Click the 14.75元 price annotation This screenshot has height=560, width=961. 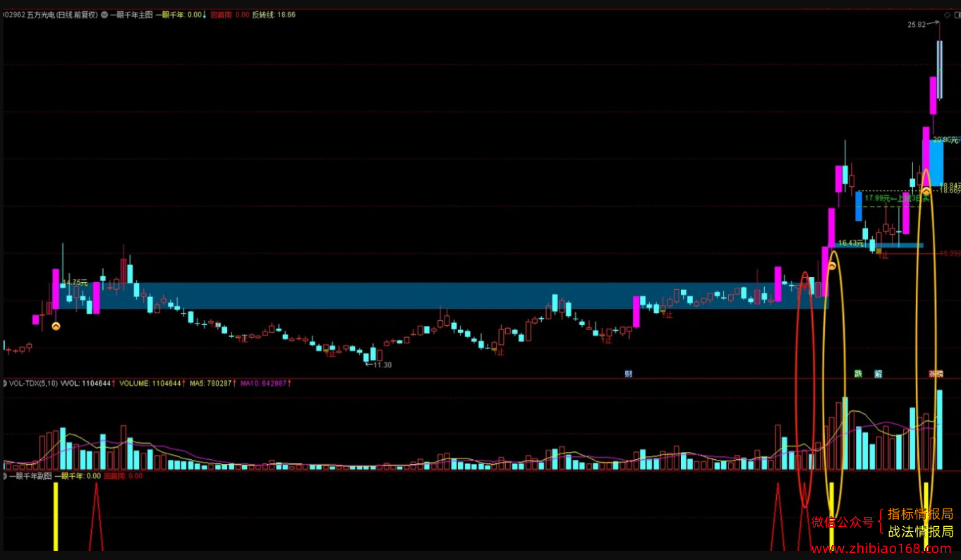(75, 283)
